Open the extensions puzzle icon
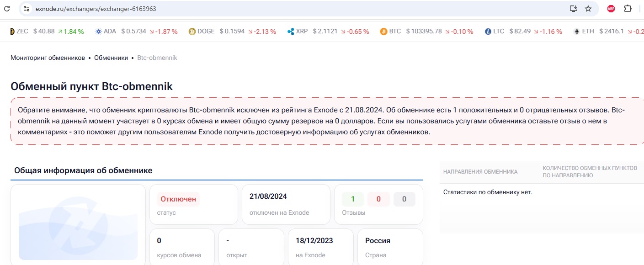 tap(628, 8)
